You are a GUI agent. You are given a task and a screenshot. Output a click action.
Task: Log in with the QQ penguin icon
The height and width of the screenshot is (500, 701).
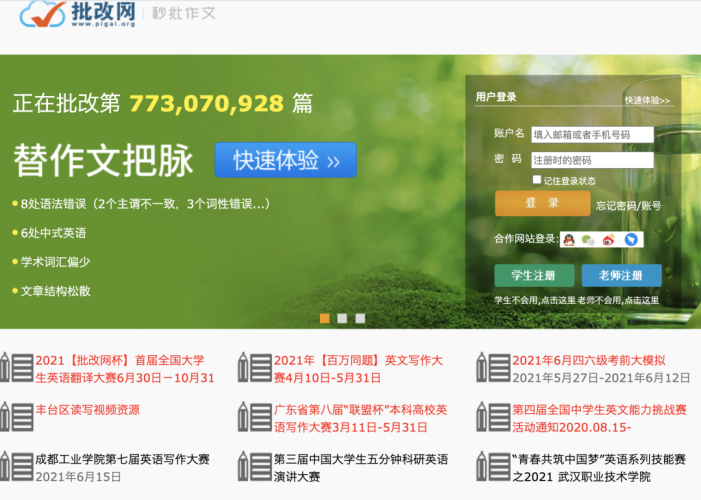coord(568,239)
